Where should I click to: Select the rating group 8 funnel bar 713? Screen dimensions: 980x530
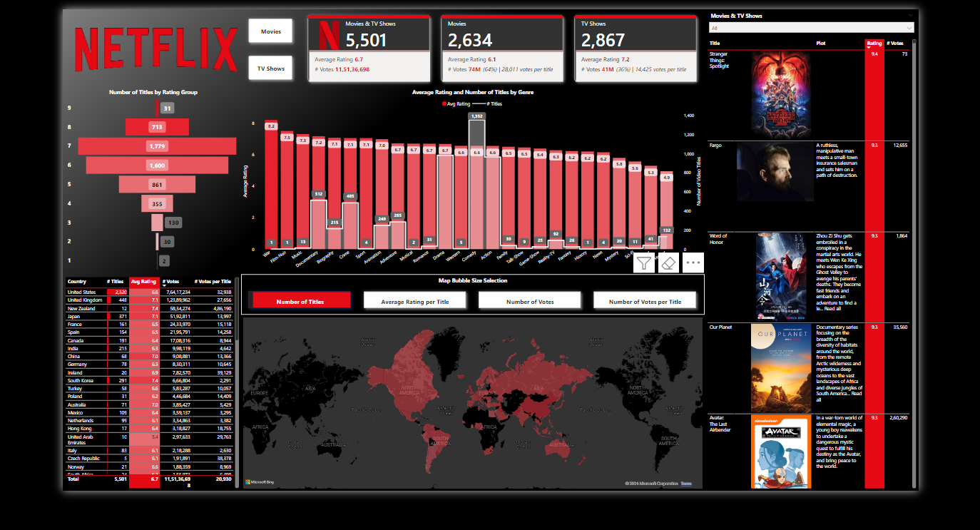(157, 127)
